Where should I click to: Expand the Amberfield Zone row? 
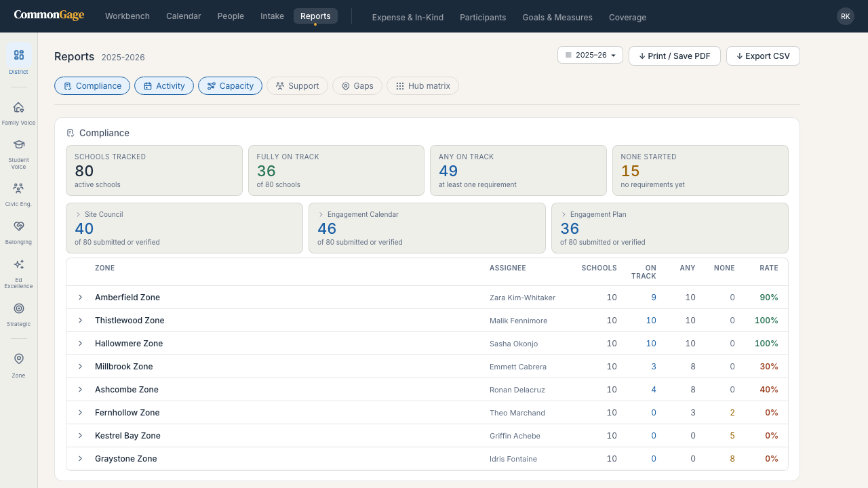[80, 298]
